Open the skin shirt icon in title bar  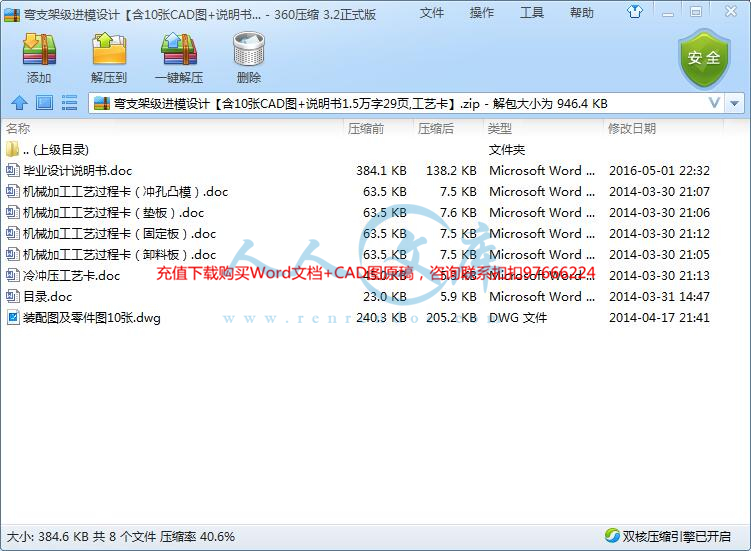[635, 11]
